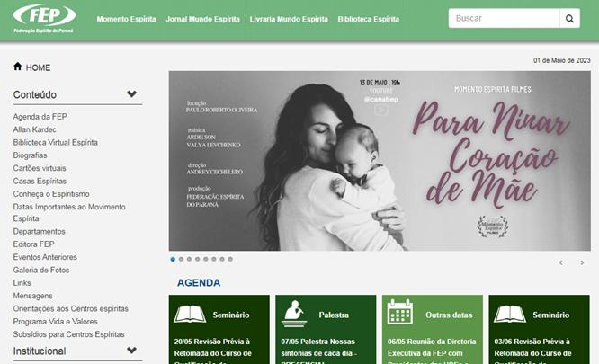Click the open book icon on first Seminário card
This screenshot has height=364, width=599.
190,315
